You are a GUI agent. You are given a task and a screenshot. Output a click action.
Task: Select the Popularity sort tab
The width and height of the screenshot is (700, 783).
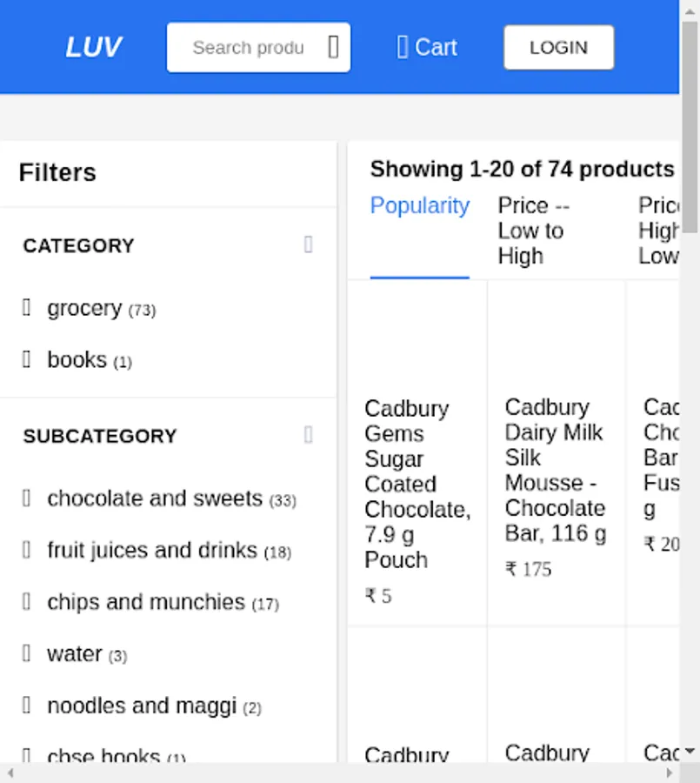pos(420,206)
